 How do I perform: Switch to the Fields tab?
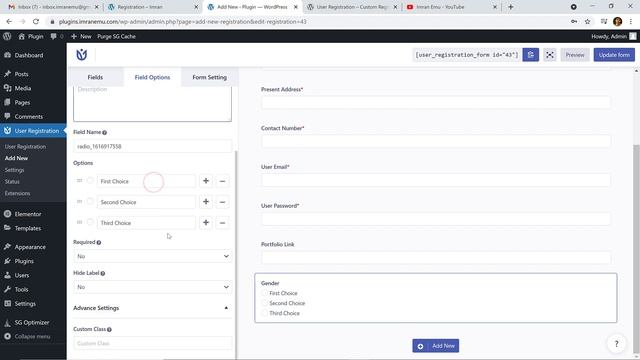tap(95, 77)
